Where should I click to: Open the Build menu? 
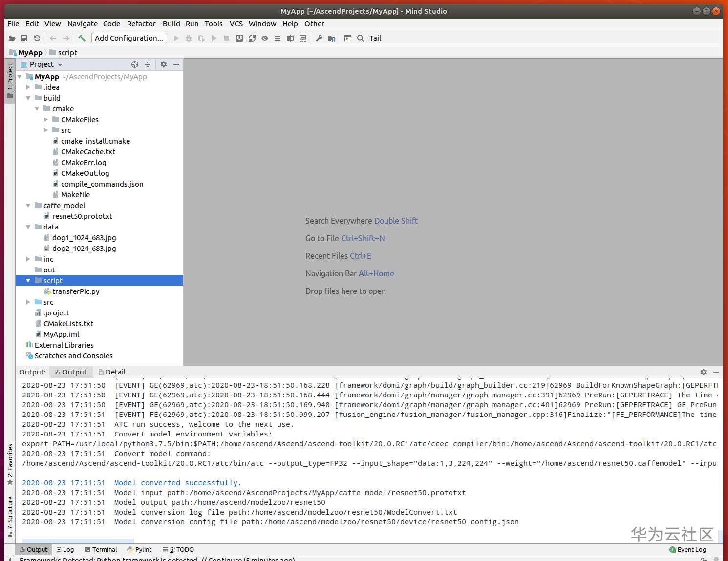(171, 24)
